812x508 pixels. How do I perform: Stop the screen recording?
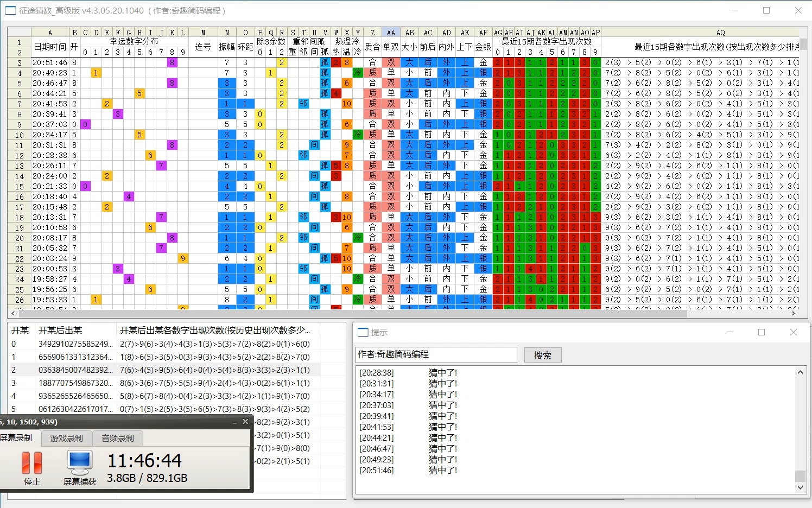click(x=31, y=468)
